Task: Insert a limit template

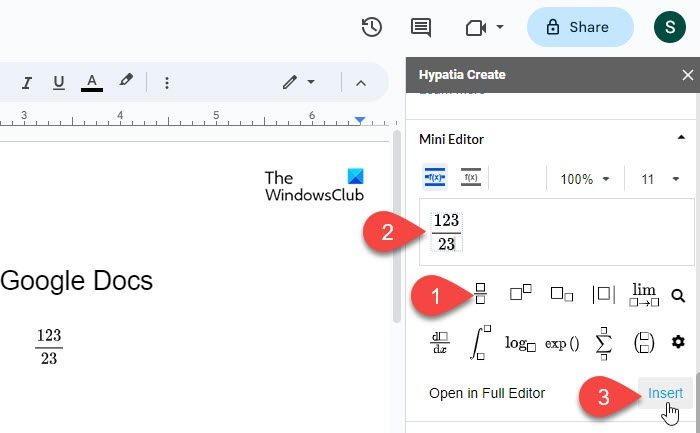Action: tap(644, 295)
